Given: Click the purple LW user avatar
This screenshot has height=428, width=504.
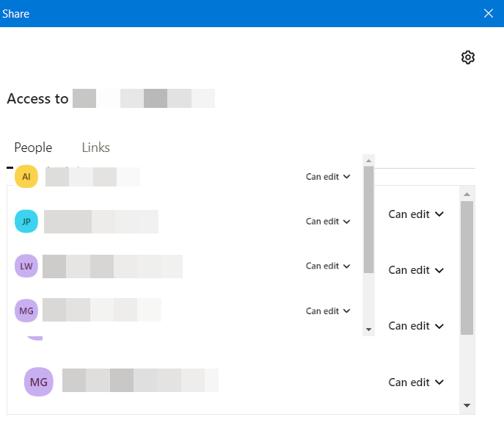Looking at the screenshot, I should [26, 266].
